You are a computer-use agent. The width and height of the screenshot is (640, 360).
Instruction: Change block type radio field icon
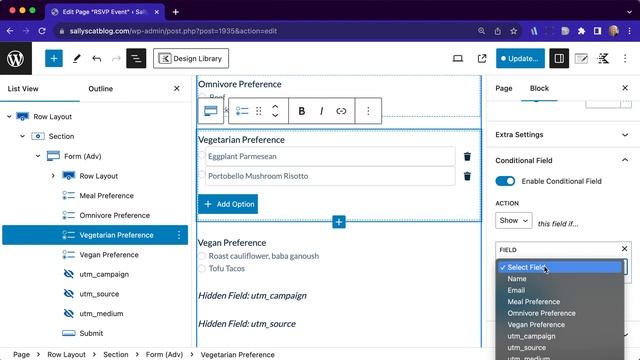coord(242,111)
